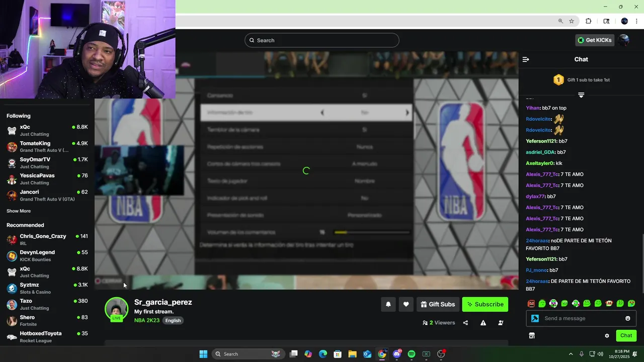Click the gold number 1 gift badge
Image resolution: width=644 pixels, height=362 pixels.
(558, 80)
